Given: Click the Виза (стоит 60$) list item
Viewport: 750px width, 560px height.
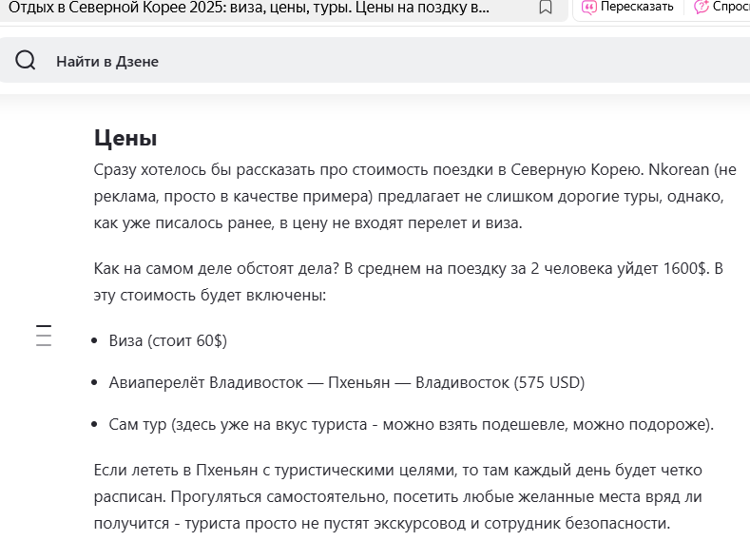Looking at the screenshot, I should click(168, 340).
